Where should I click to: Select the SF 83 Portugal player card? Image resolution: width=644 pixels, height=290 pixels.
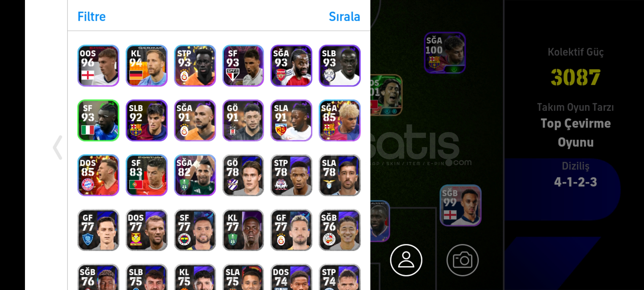point(147,175)
